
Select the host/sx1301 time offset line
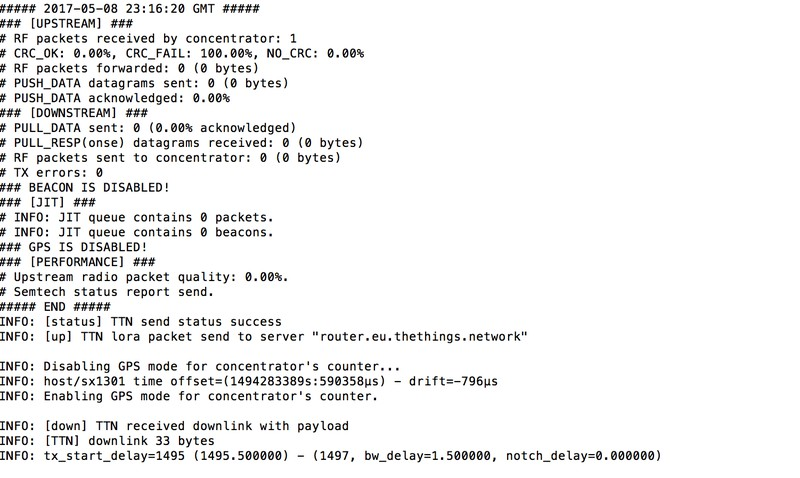[249, 381]
